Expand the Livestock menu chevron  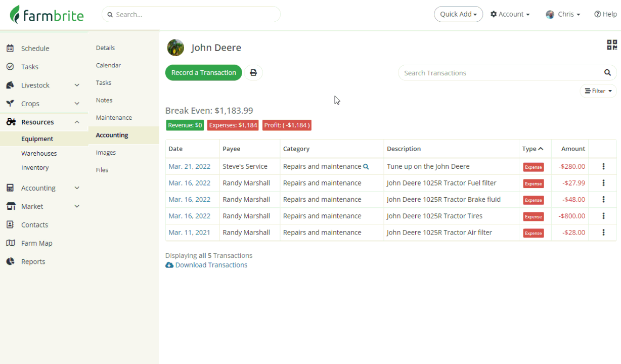coord(77,85)
